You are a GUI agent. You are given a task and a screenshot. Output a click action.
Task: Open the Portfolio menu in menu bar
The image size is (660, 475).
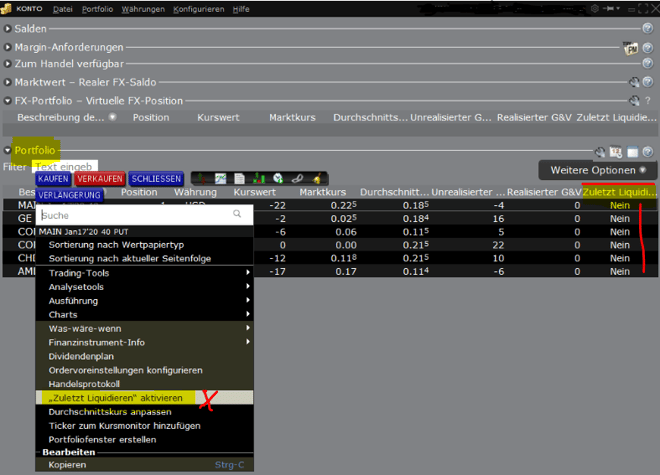(97, 9)
